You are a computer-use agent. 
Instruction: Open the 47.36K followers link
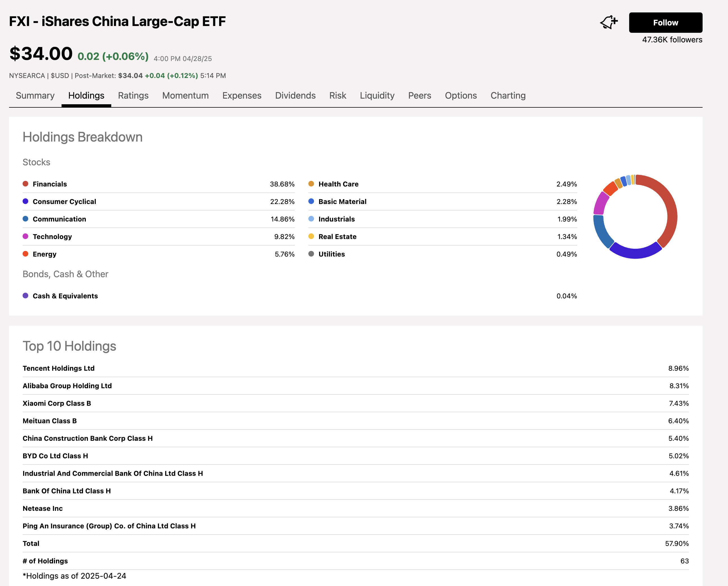pos(672,40)
